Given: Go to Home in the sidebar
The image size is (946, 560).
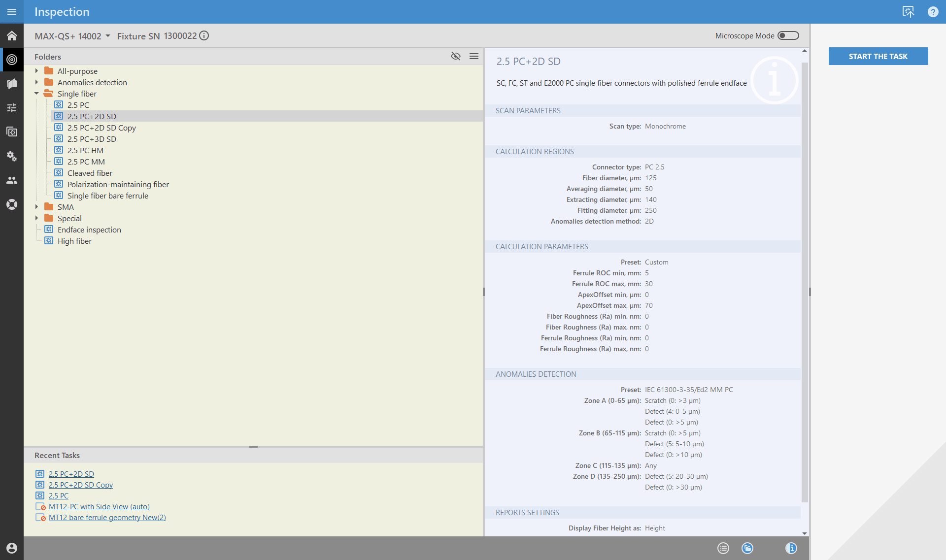Looking at the screenshot, I should pyautogui.click(x=12, y=36).
